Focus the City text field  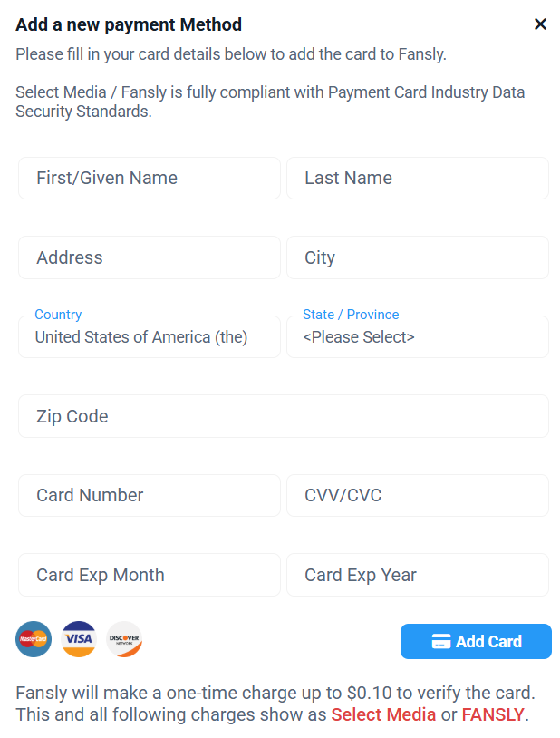418,257
